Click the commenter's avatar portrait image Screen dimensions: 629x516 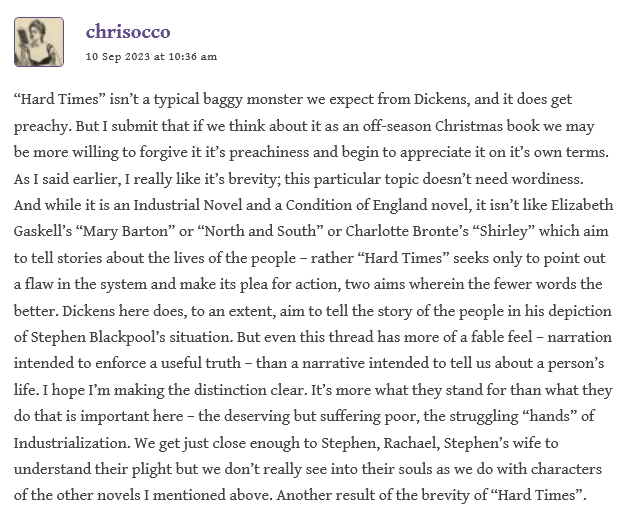pyautogui.click(x=39, y=42)
